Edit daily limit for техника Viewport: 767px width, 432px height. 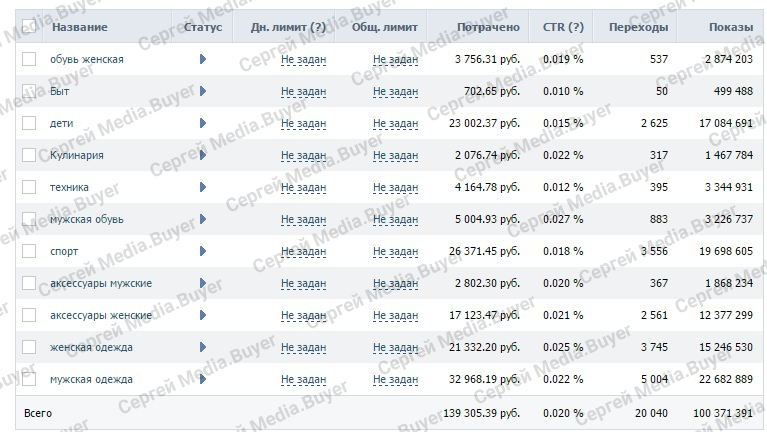(x=303, y=188)
